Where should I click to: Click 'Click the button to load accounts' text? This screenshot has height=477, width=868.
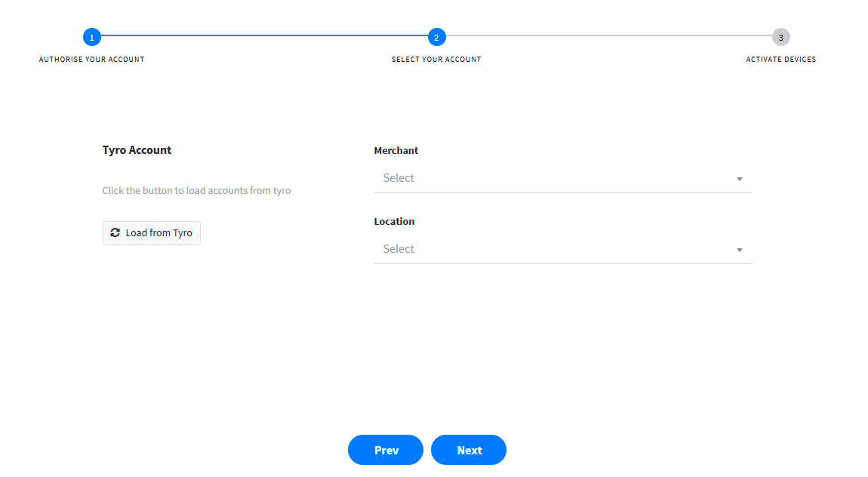click(196, 190)
